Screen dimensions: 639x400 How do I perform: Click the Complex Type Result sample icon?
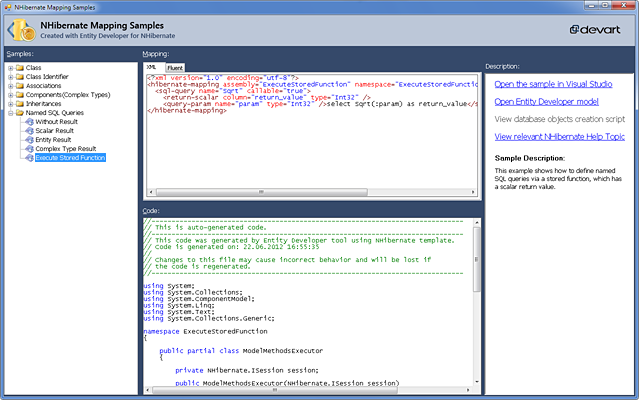(29, 149)
